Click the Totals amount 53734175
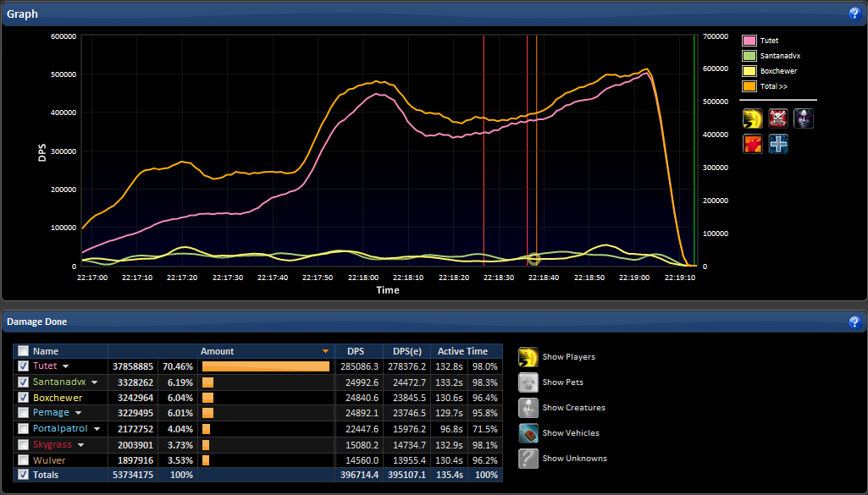 point(133,475)
